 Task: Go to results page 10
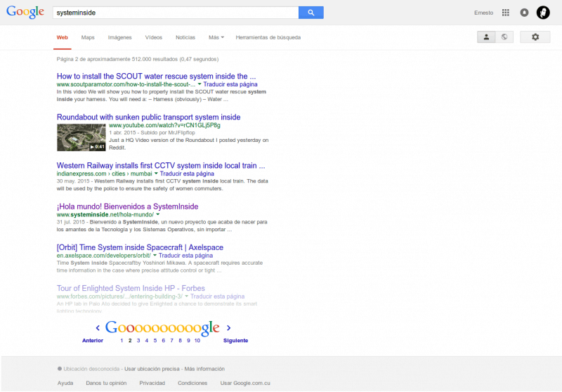click(x=197, y=341)
